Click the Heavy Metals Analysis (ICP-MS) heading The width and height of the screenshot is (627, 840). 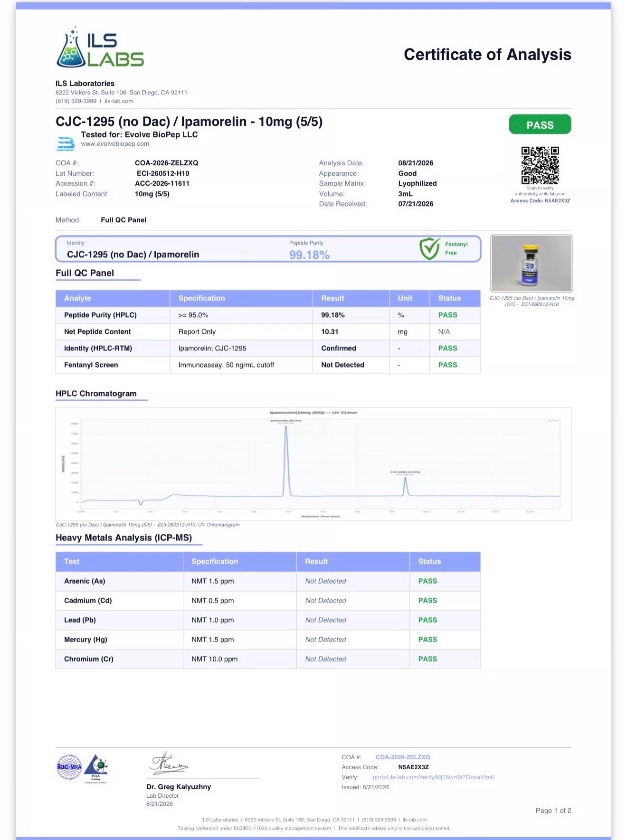click(x=123, y=538)
